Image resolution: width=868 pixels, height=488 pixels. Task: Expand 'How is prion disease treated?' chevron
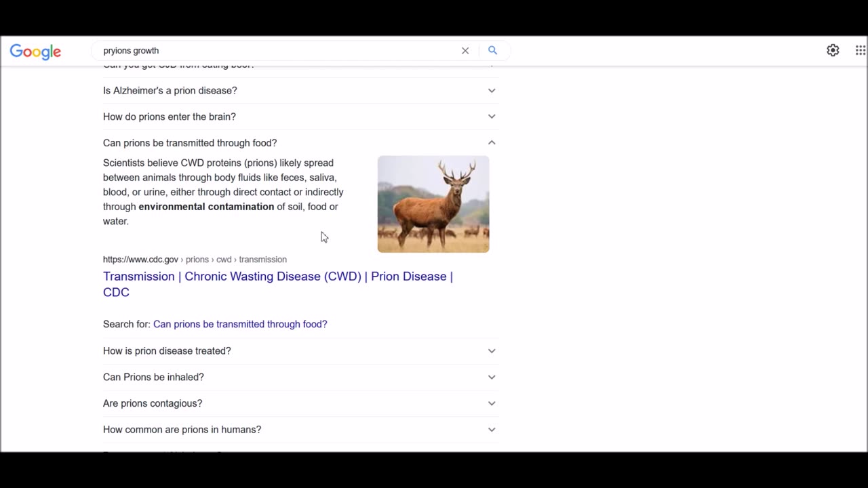(492, 351)
